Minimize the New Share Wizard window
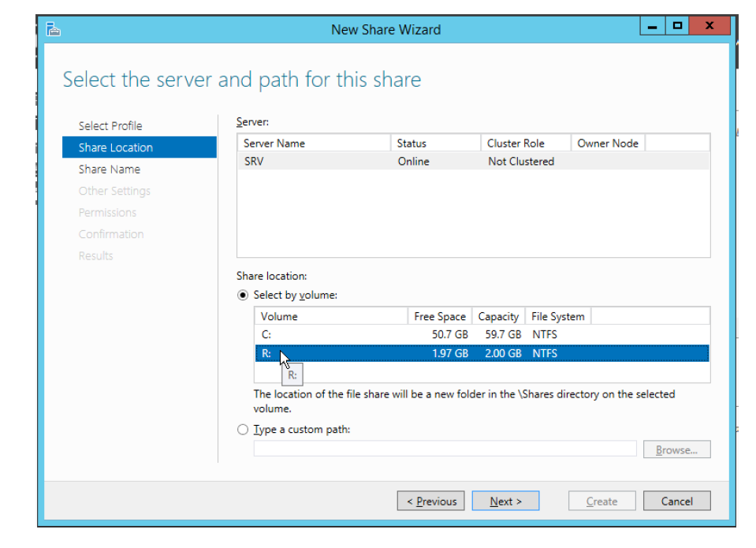 (653, 26)
